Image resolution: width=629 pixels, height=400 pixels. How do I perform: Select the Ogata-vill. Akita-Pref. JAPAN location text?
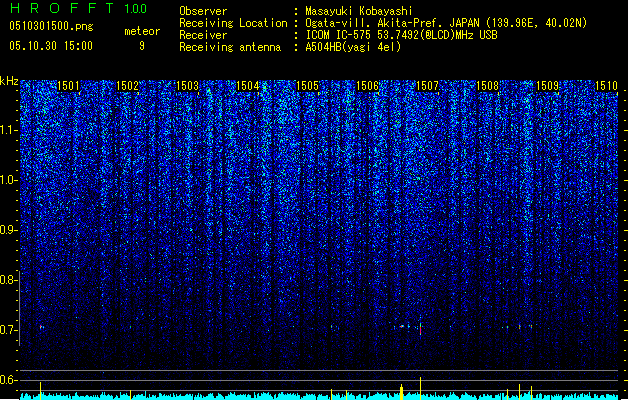(446, 23)
